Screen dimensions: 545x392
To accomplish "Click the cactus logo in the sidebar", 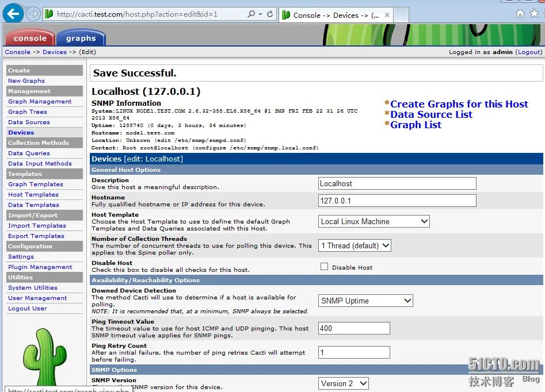I will point(44,358).
